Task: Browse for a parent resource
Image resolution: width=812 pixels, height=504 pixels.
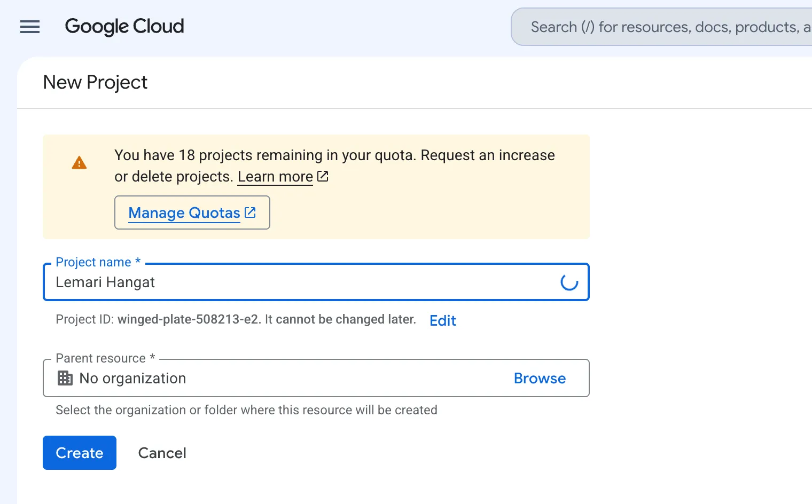Action: [x=540, y=378]
